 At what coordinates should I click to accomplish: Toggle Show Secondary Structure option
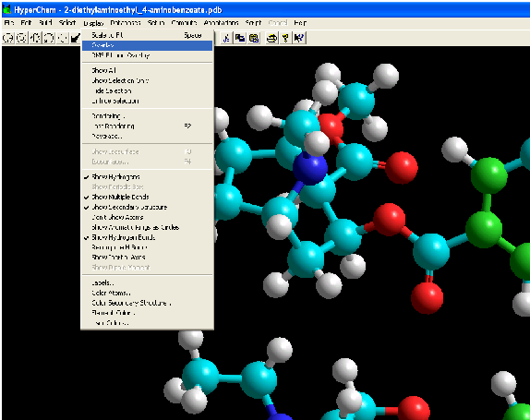pyautogui.click(x=147, y=207)
